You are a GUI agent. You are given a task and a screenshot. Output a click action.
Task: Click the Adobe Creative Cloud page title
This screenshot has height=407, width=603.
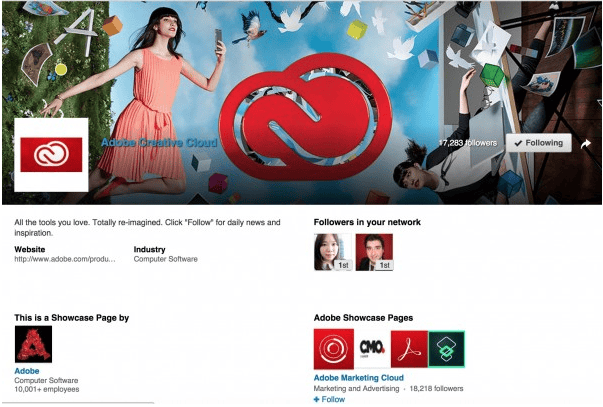click(x=159, y=143)
